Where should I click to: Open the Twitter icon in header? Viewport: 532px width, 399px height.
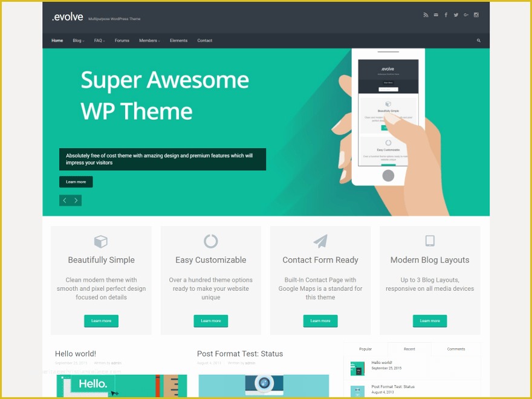tap(456, 15)
